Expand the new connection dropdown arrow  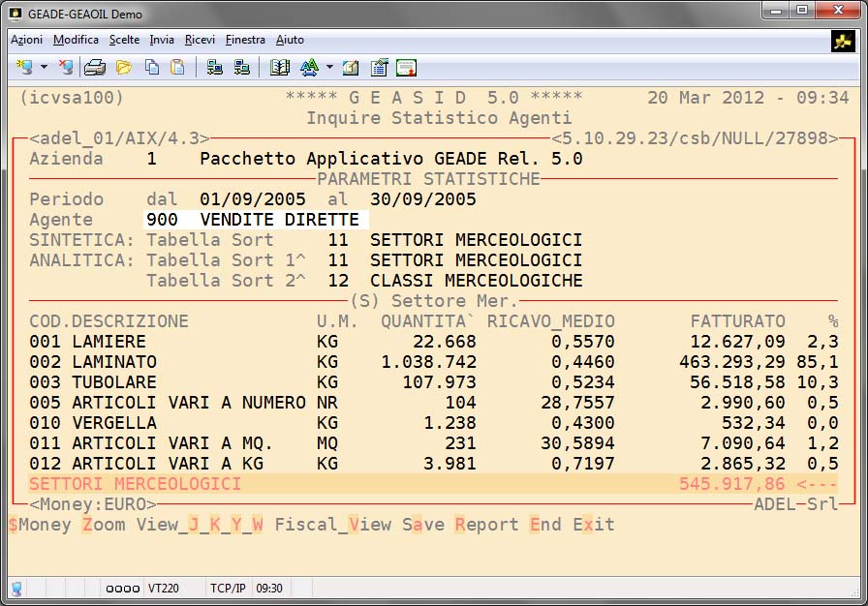[x=44, y=68]
